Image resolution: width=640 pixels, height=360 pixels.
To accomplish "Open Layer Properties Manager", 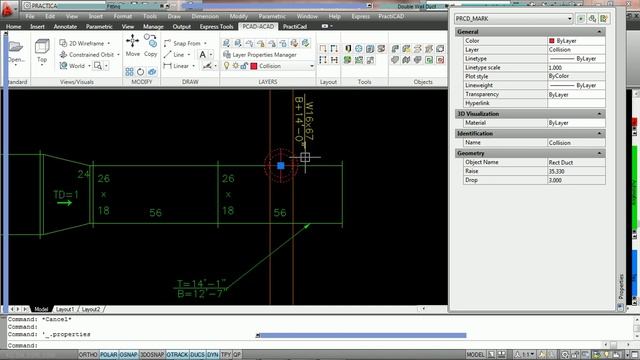I will point(260,54).
